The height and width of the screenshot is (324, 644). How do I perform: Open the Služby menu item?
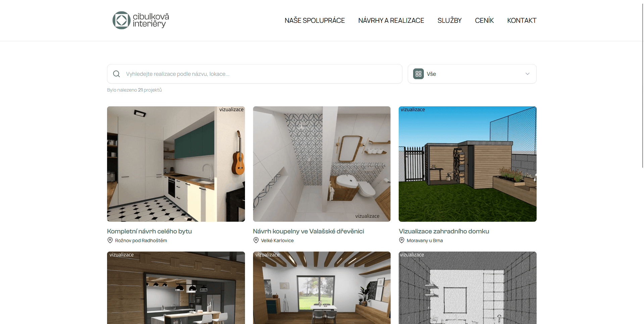tap(449, 20)
